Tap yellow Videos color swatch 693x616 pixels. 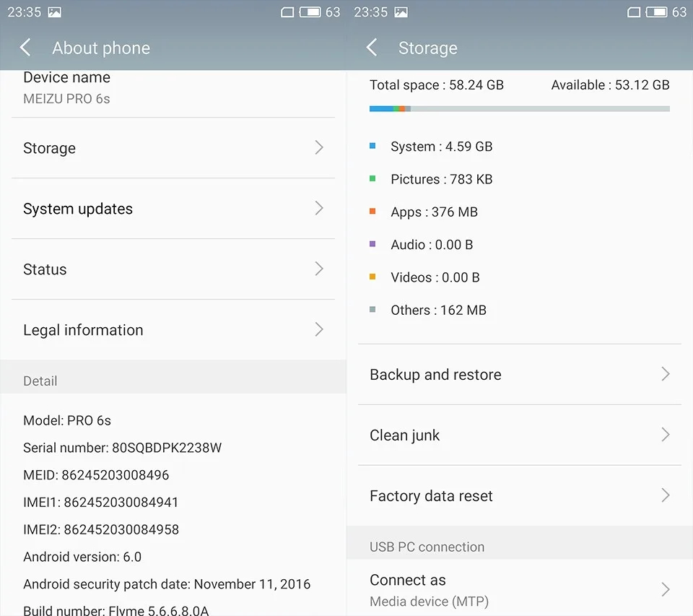(x=372, y=277)
